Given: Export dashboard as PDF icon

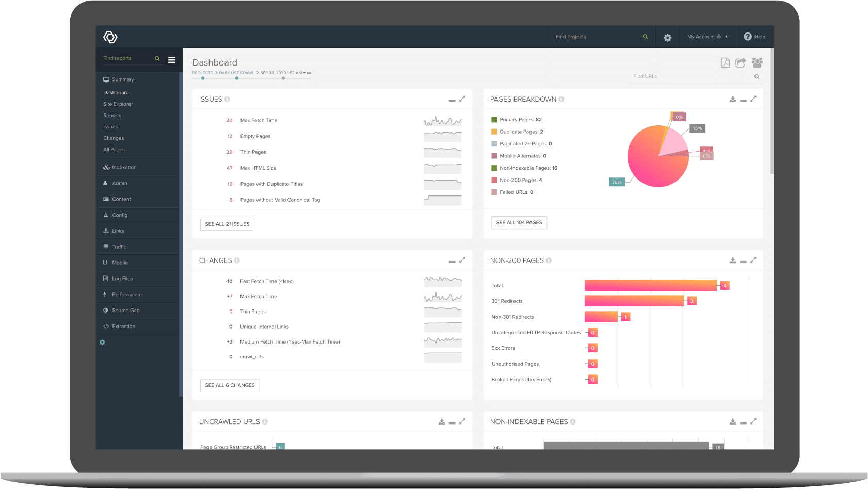Looking at the screenshot, I should [x=725, y=63].
